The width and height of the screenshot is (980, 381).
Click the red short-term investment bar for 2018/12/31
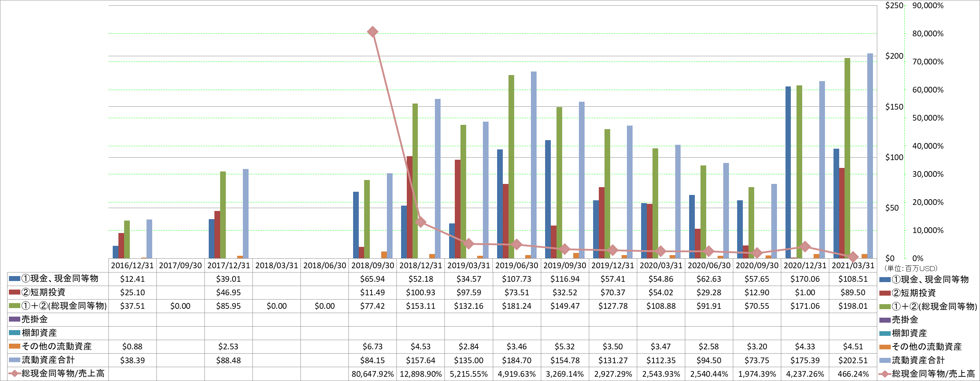pos(409,207)
